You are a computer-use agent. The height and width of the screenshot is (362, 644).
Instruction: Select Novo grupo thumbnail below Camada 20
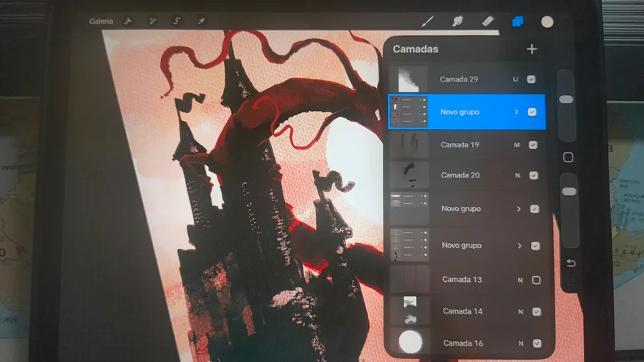(409, 208)
